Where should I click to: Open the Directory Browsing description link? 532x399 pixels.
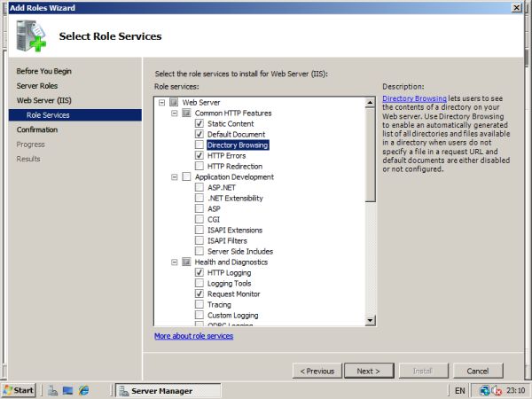[x=414, y=98]
